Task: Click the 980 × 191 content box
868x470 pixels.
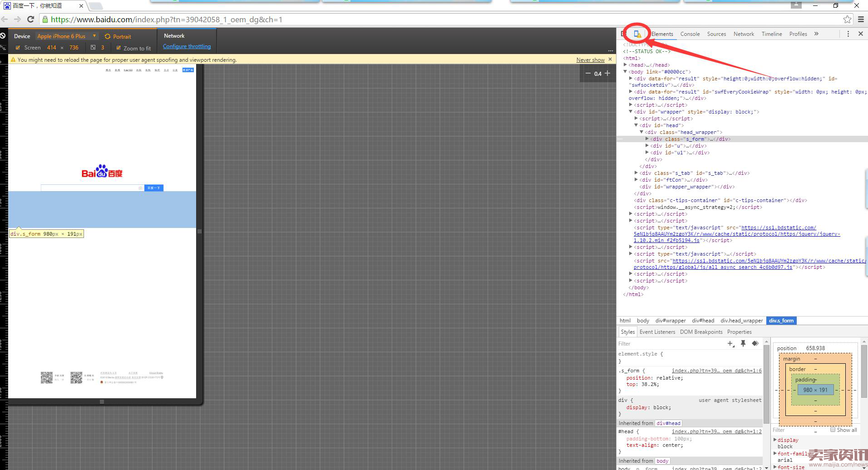Action: pyautogui.click(x=815, y=390)
